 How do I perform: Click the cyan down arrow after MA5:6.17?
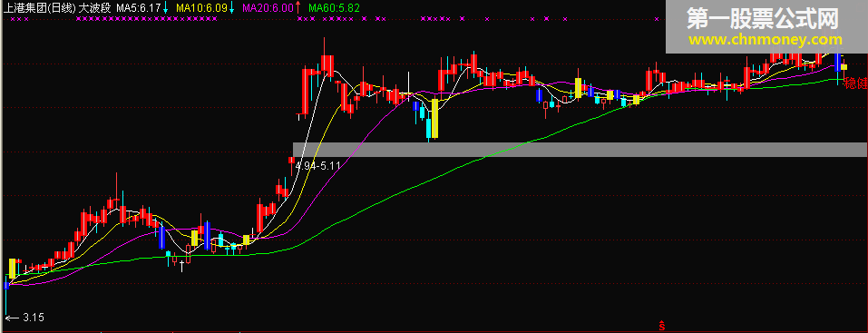(x=165, y=8)
